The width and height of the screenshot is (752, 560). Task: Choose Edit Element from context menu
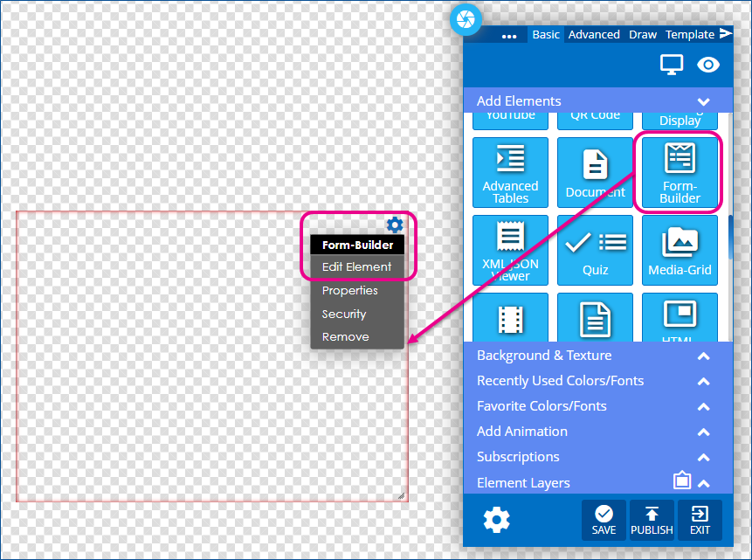click(357, 266)
